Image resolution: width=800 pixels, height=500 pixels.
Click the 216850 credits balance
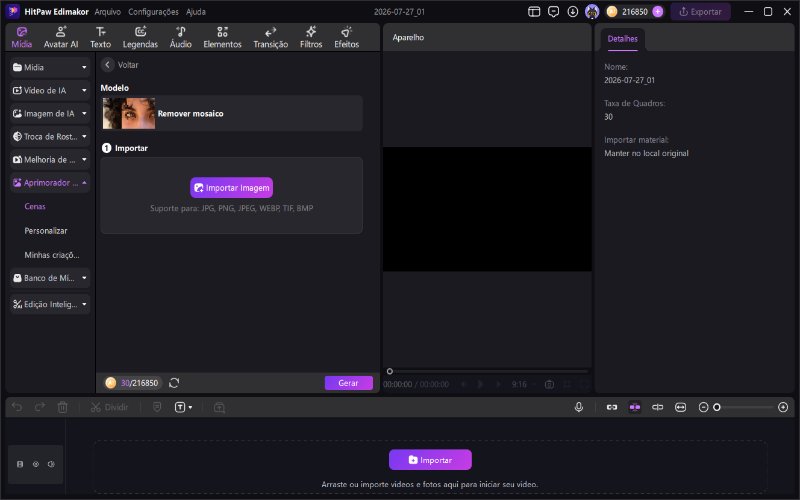coord(635,11)
